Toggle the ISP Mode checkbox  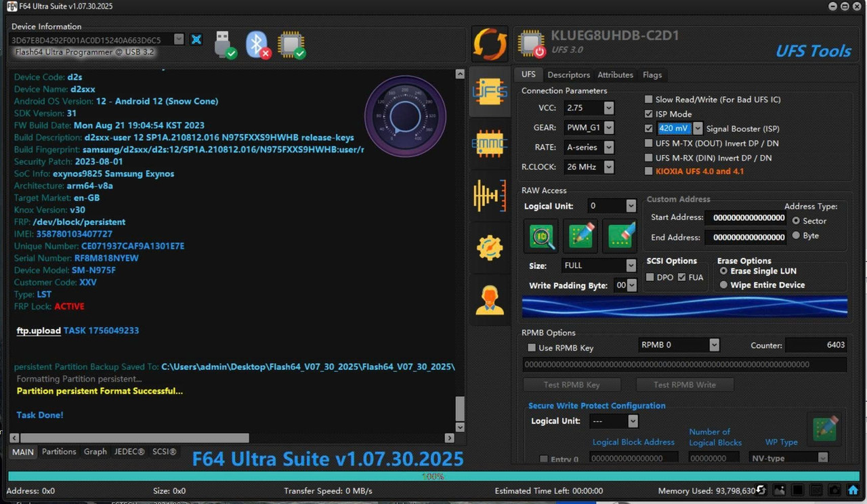649,114
